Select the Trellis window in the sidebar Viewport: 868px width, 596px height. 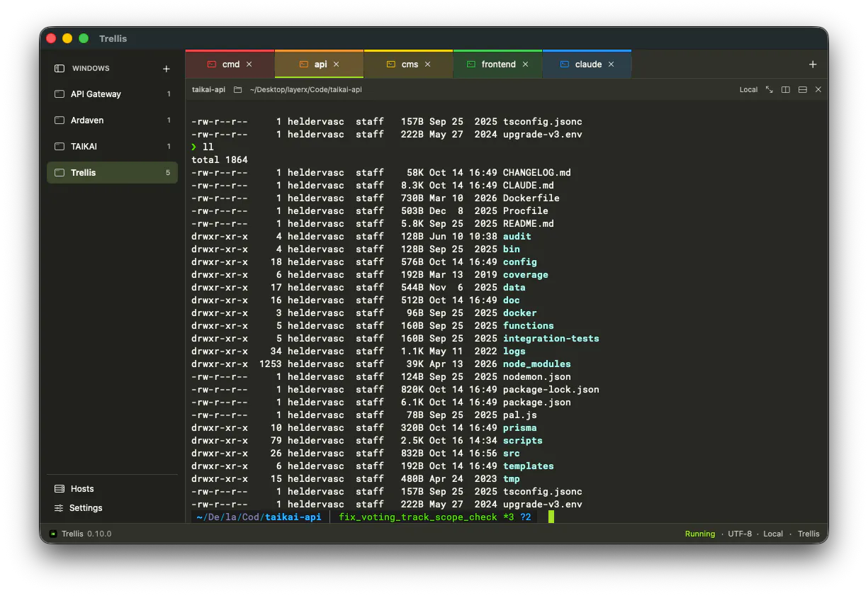click(x=112, y=173)
